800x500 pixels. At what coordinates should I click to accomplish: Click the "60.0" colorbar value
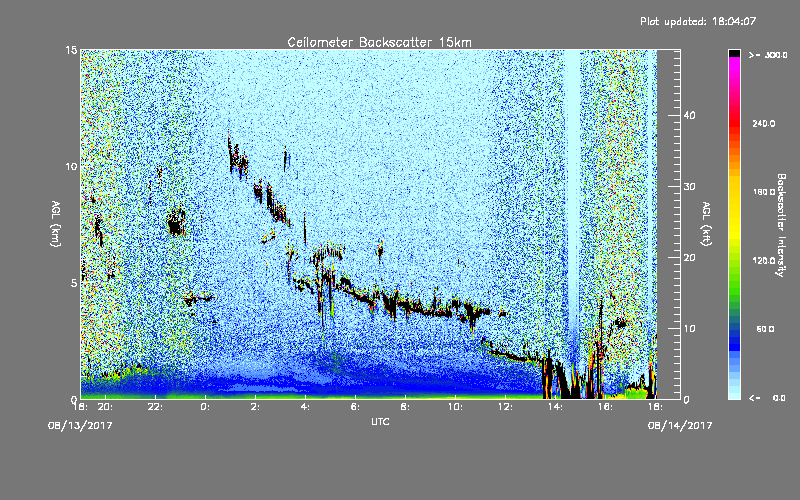pyautogui.click(x=765, y=329)
